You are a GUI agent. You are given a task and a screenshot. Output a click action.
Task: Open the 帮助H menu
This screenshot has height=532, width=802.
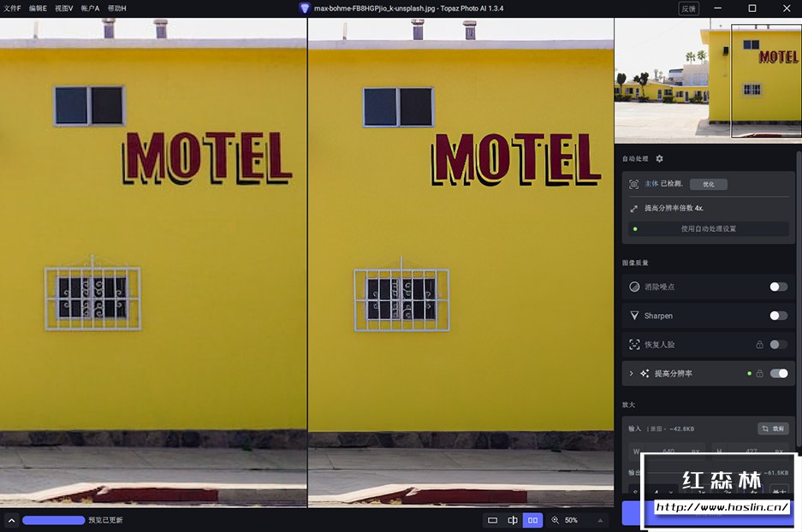117,9
